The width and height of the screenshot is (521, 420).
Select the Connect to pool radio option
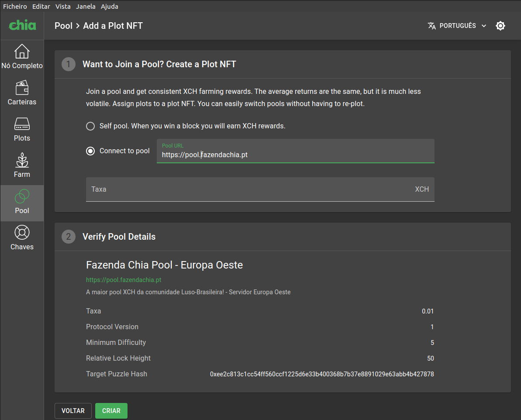click(90, 151)
